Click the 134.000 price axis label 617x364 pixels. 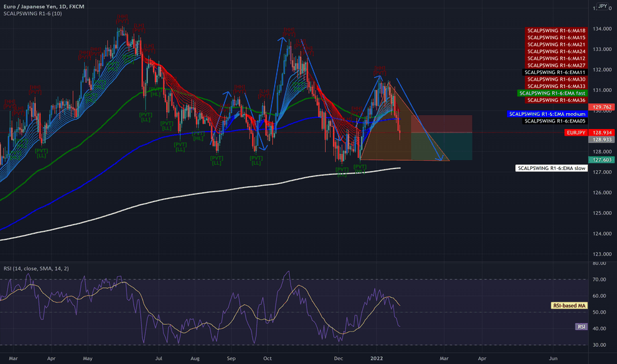point(602,28)
